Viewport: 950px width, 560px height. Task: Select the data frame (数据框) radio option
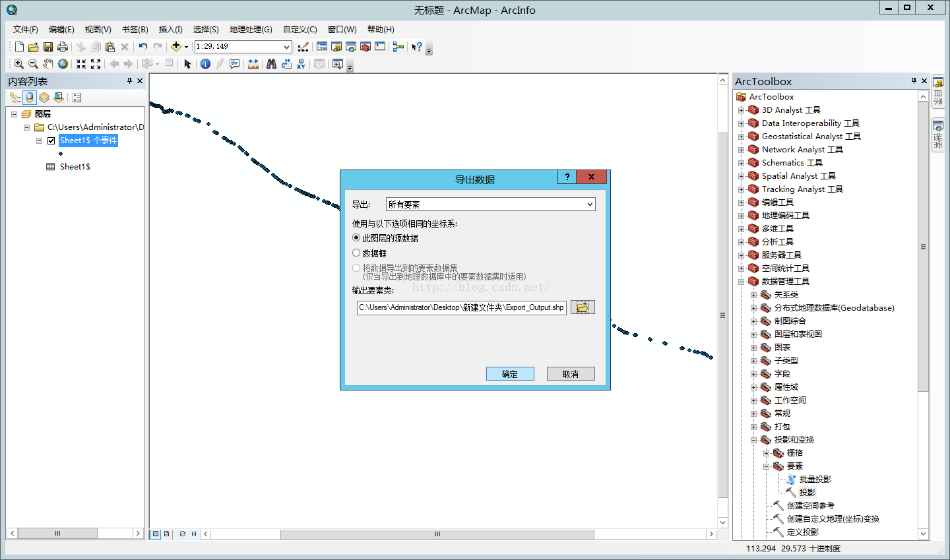pos(356,253)
